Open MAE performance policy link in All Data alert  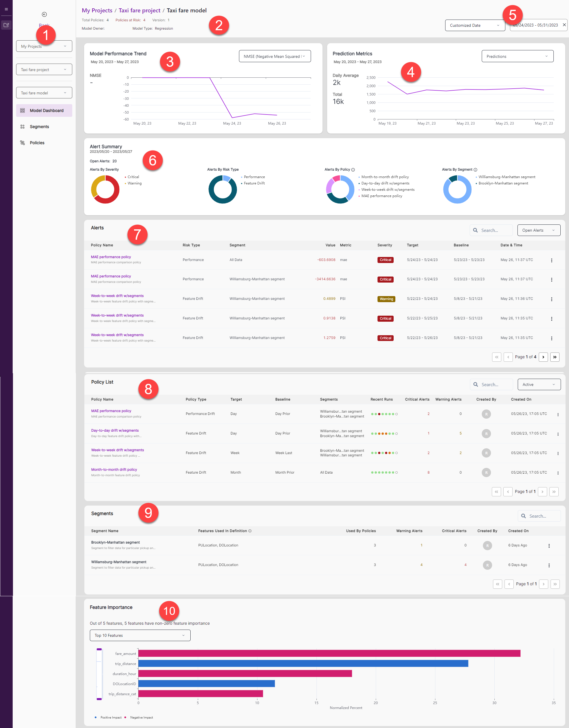pyautogui.click(x=111, y=257)
